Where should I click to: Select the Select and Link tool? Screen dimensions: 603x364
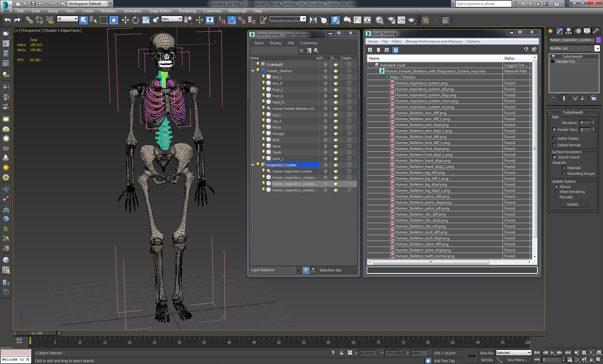29,20
